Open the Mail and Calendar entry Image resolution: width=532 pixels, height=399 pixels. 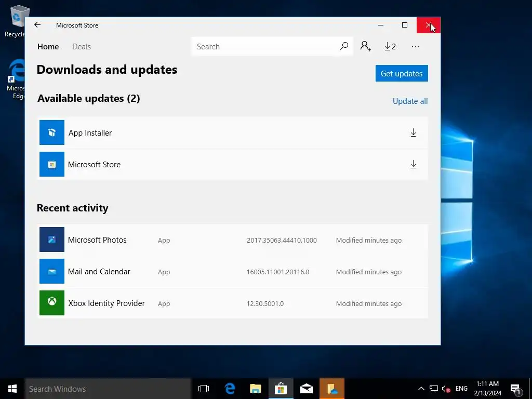[x=99, y=271]
